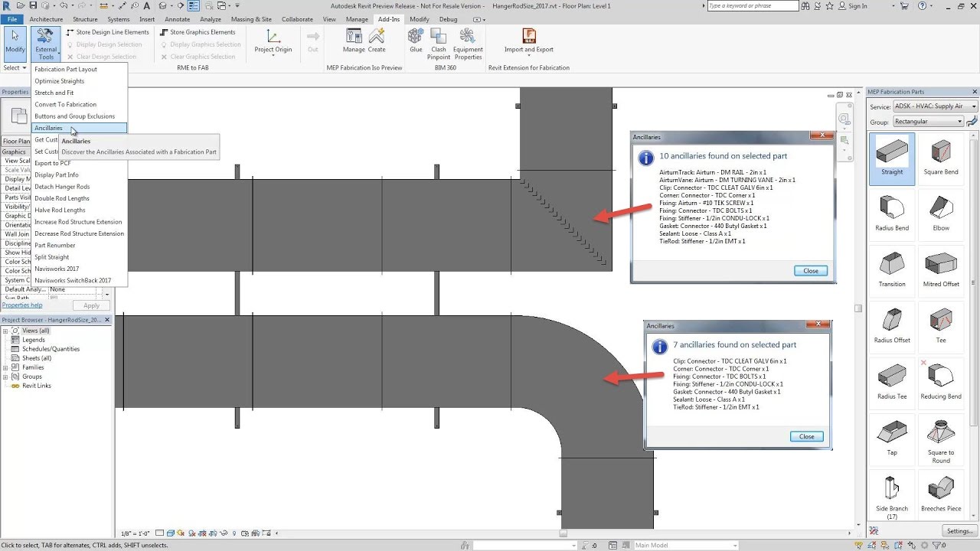Select the Square to Round part
This screenshot has height=551, width=980.
941,442
